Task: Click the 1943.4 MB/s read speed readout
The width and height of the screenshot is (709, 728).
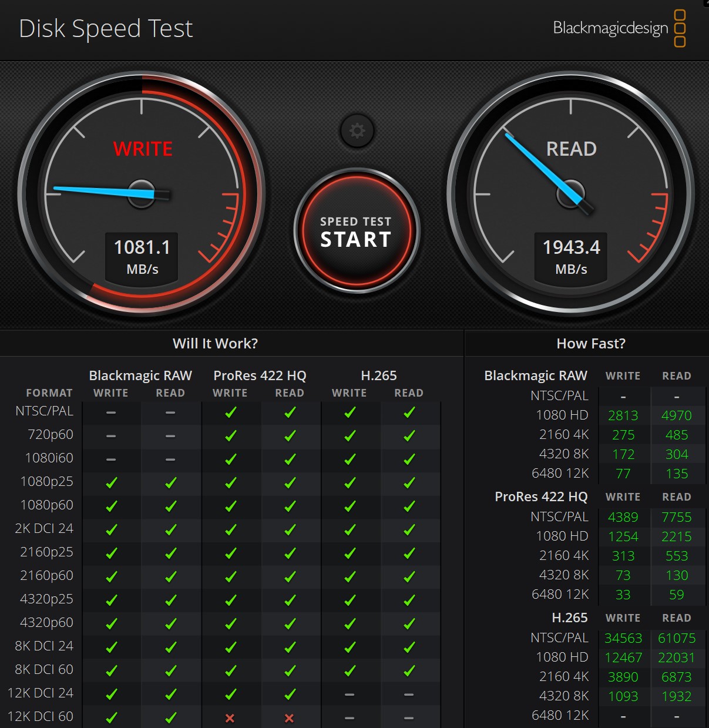Action: point(571,257)
